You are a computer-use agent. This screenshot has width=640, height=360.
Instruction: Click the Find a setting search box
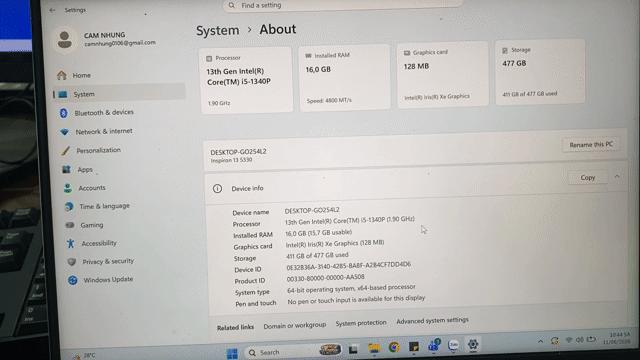343,5
